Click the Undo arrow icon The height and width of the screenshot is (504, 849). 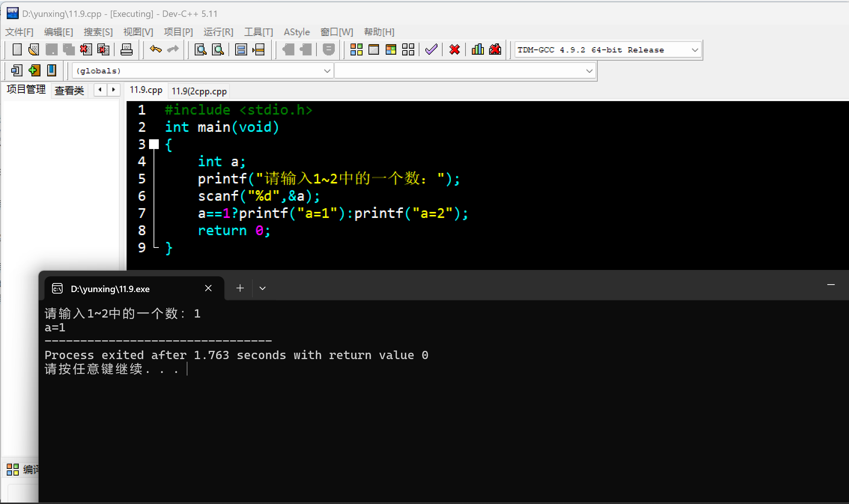pos(155,49)
